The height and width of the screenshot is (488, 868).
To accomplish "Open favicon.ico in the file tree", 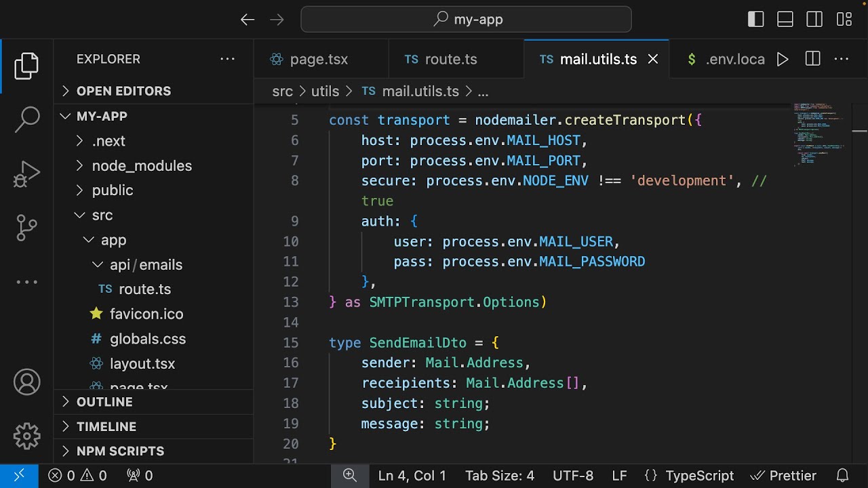I will [x=153, y=314].
